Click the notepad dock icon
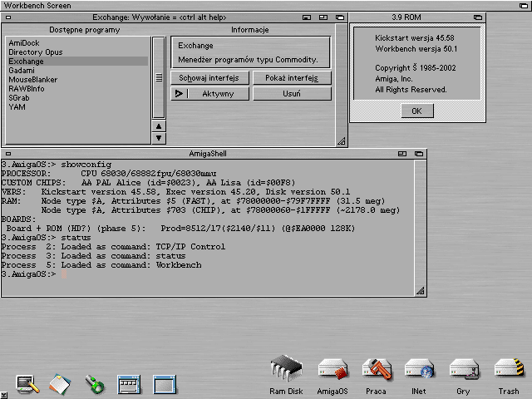This screenshot has width=532, height=399. 60,384
